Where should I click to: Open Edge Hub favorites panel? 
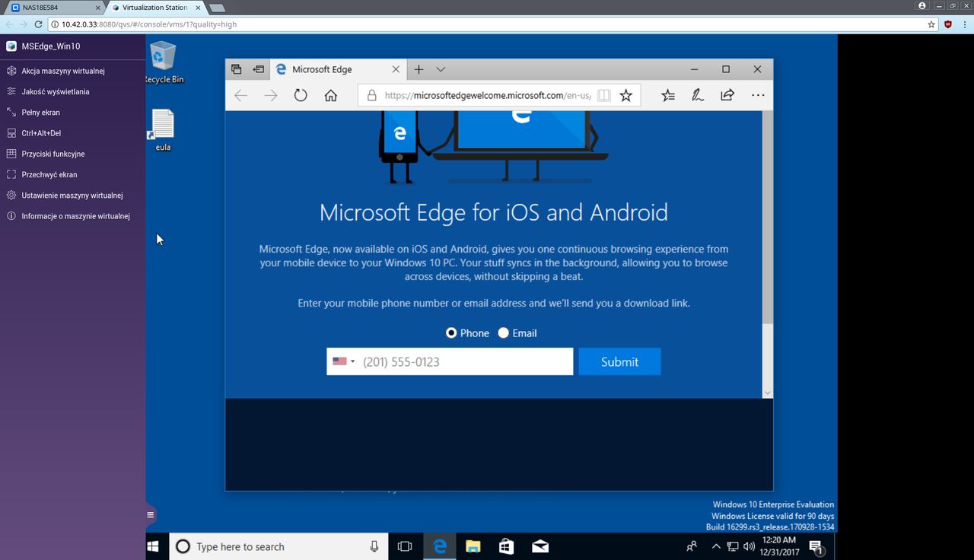click(667, 96)
